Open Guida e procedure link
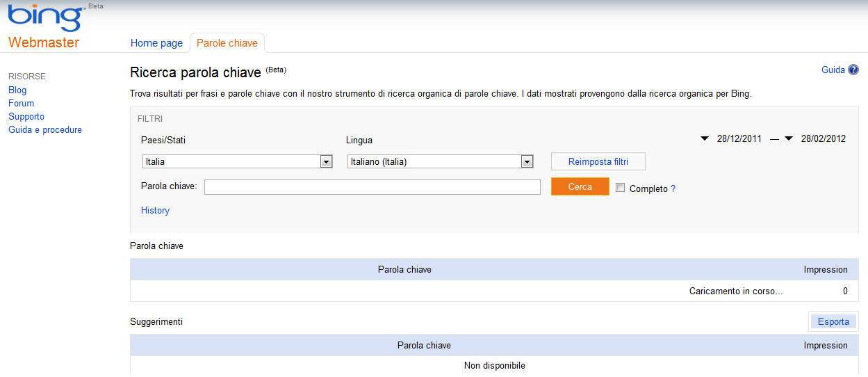The image size is (868, 377). tap(45, 129)
